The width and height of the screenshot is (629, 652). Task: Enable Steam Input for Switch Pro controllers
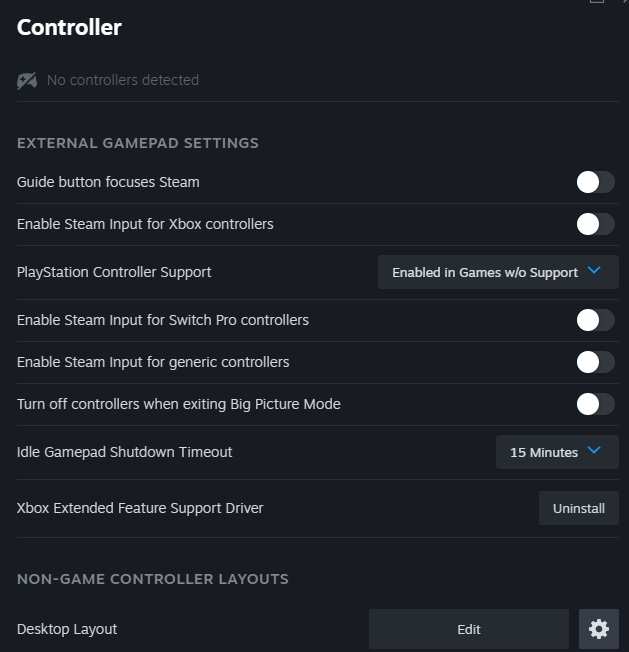[595, 320]
